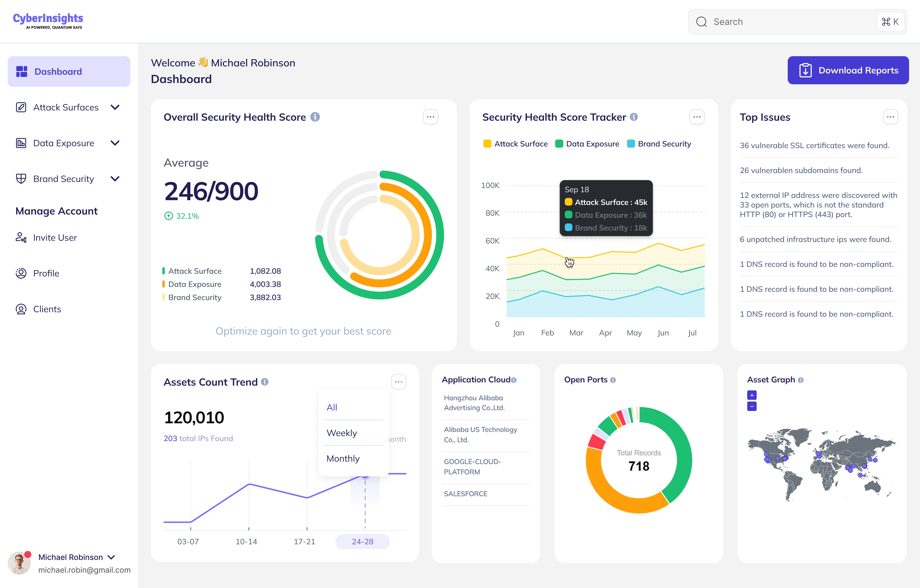Select the Data Exposure sidebar icon

coord(21,143)
